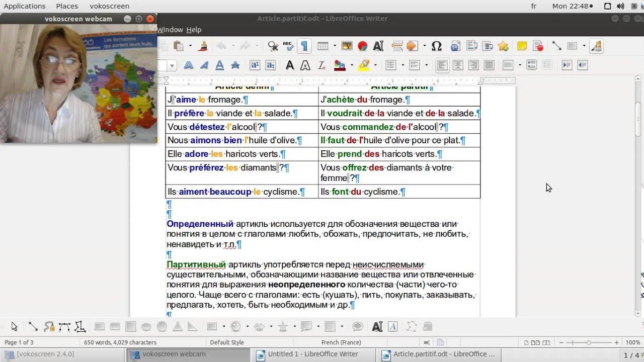644x362 pixels.
Task: Click the [vokoscreen 2.4.0] taskbar button
Action: click(63, 354)
